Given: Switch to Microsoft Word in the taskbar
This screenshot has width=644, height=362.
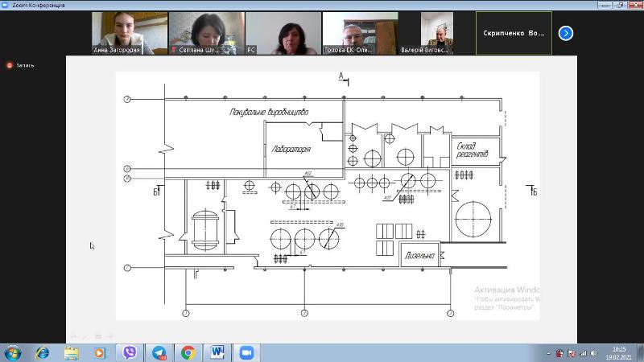Looking at the screenshot, I should tap(217, 352).
